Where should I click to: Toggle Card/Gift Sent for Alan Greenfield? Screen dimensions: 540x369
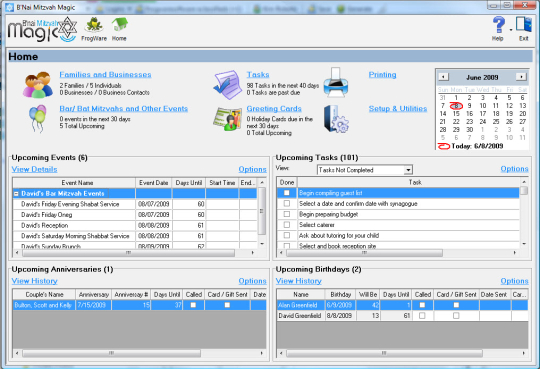[x=456, y=305]
